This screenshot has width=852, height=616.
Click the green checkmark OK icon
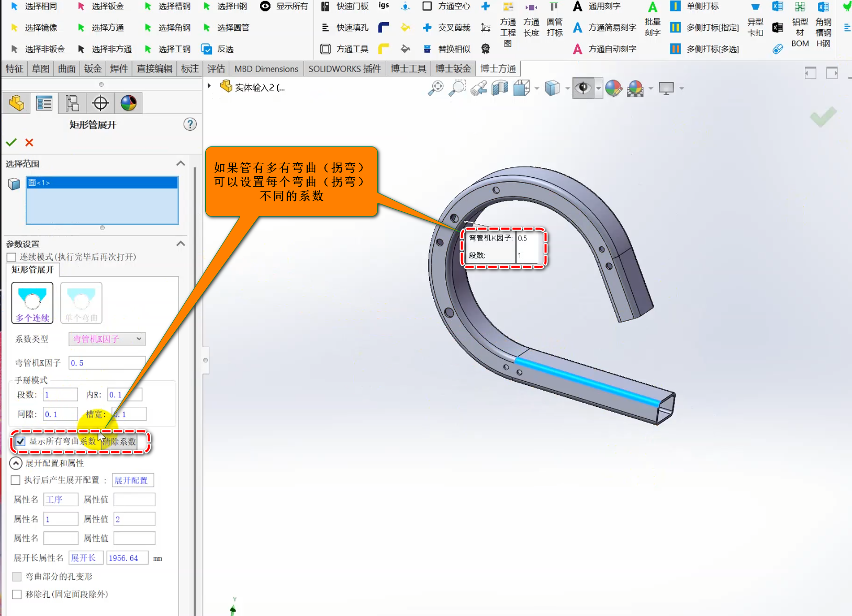(11, 142)
